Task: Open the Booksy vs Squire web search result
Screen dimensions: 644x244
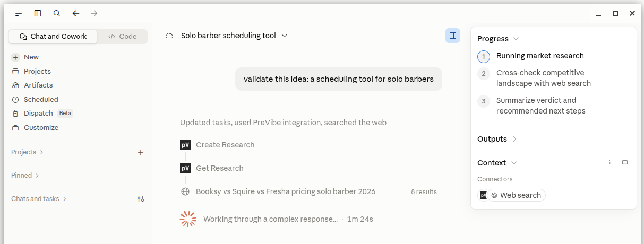Action: coord(286,191)
